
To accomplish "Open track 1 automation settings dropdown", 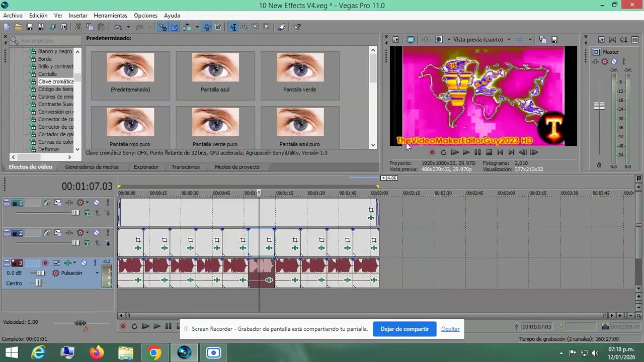I will click(x=87, y=203).
